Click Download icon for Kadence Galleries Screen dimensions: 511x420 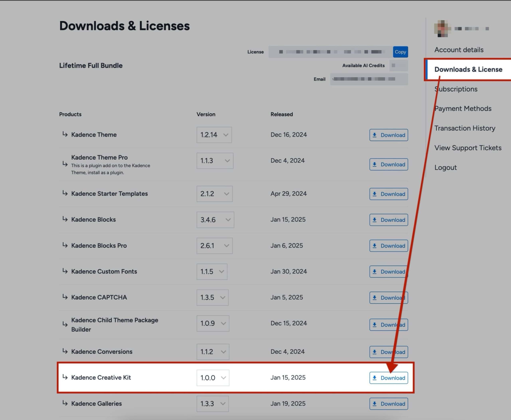(x=374, y=404)
